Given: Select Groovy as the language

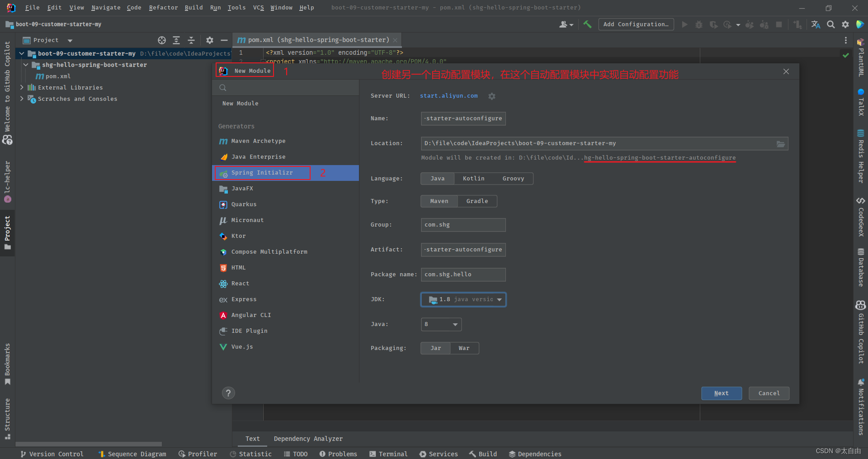Looking at the screenshot, I should (x=513, y=179).
